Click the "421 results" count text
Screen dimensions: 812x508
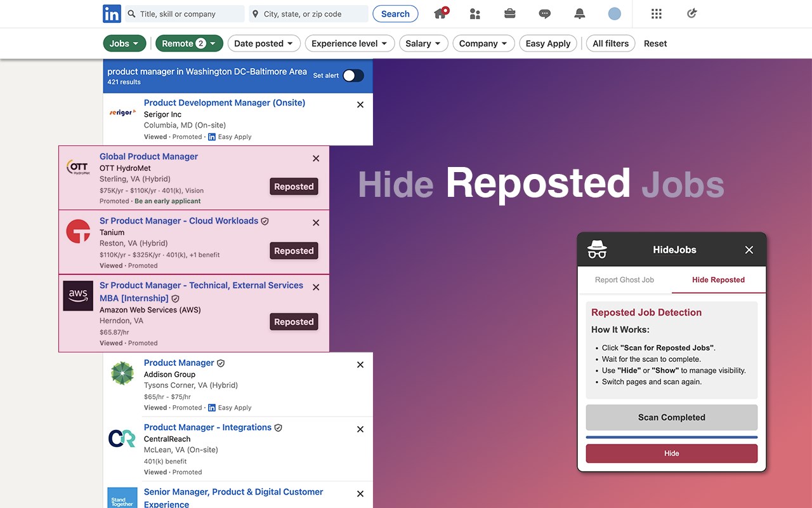124,82
